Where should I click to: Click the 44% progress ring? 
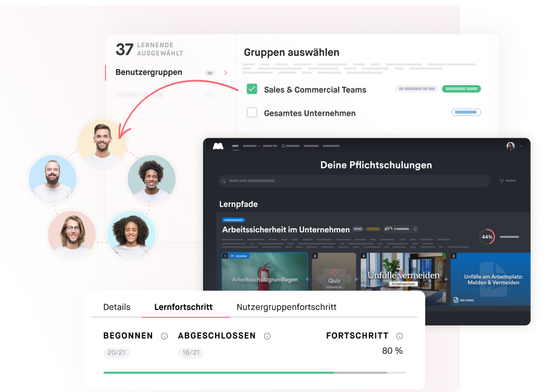487,237
